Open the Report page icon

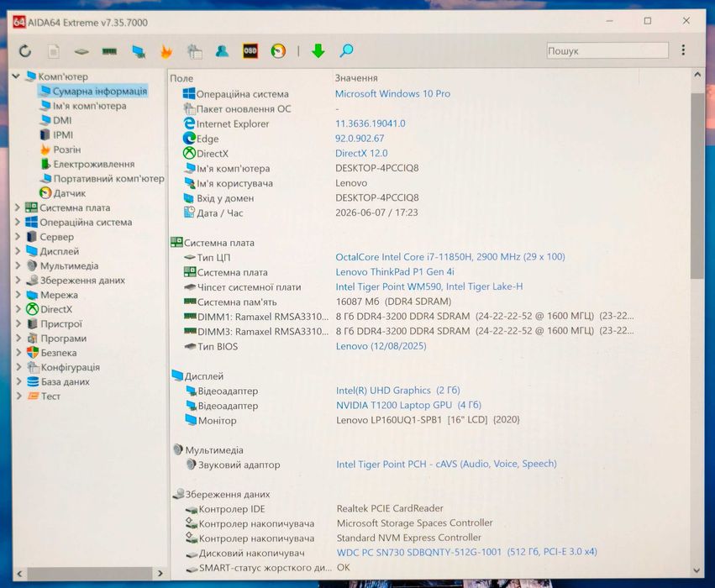pos(53,51)
